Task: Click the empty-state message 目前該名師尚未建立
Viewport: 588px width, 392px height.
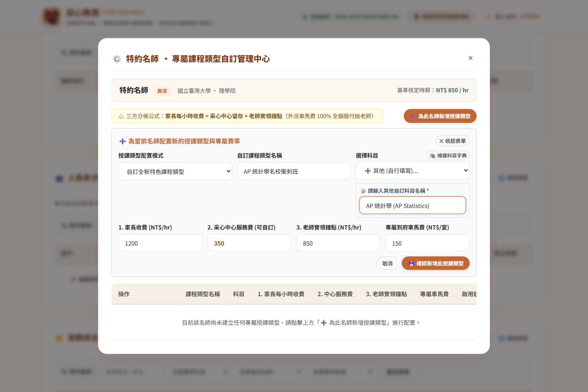Action: click(301, 323)
